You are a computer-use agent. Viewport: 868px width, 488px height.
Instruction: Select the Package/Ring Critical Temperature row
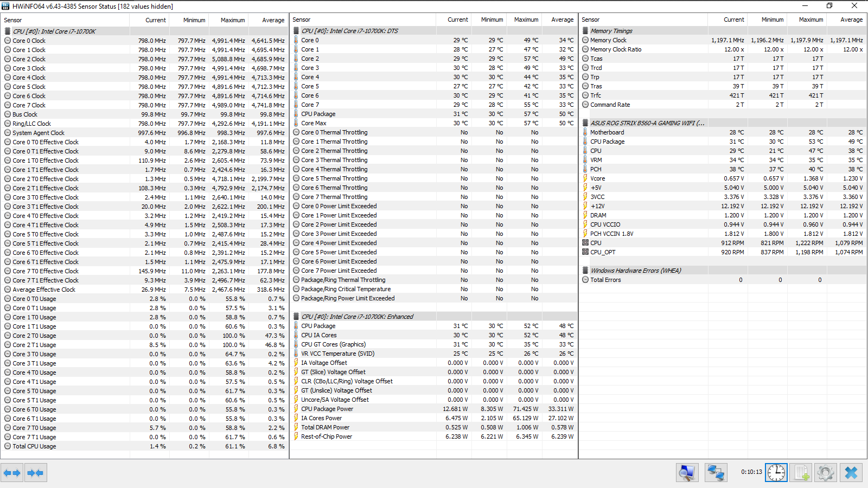pyautogui.click(x=433, y=289)
